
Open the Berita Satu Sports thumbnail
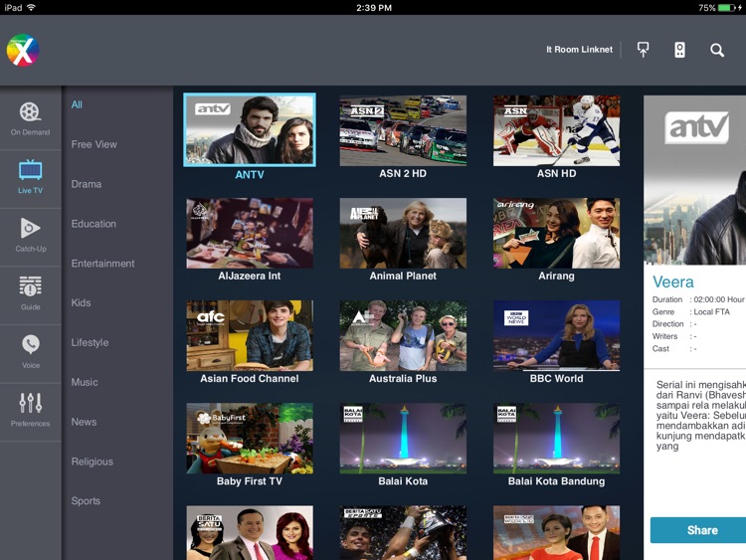tap(403, 533)
